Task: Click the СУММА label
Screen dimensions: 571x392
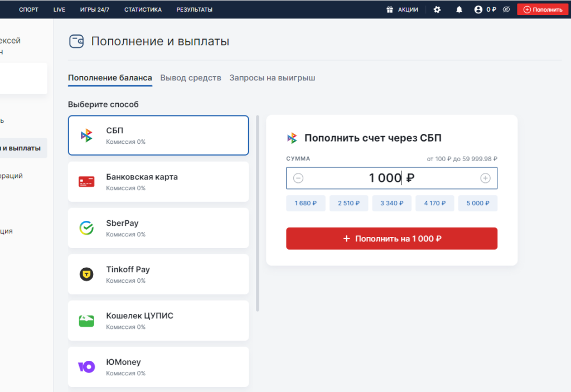Action: (x=298, y=159)
